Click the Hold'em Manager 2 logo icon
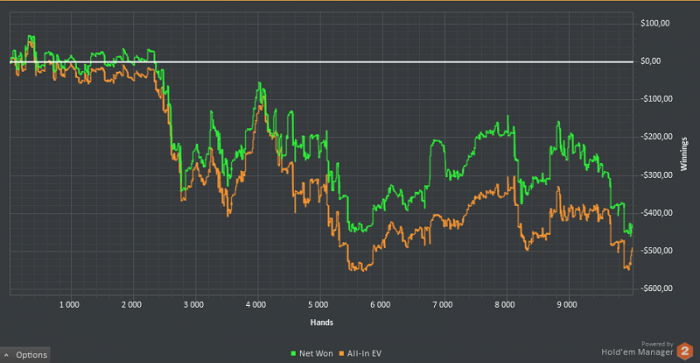 click(685, 351)
